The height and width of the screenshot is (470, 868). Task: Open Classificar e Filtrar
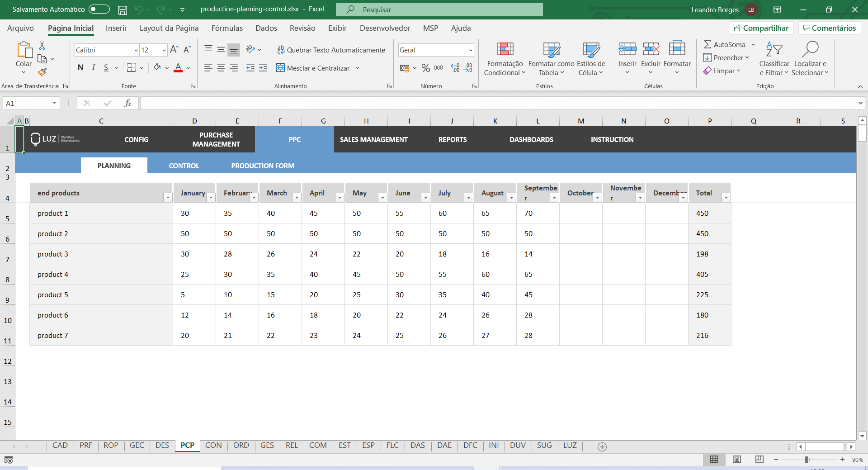coord(774,58)
